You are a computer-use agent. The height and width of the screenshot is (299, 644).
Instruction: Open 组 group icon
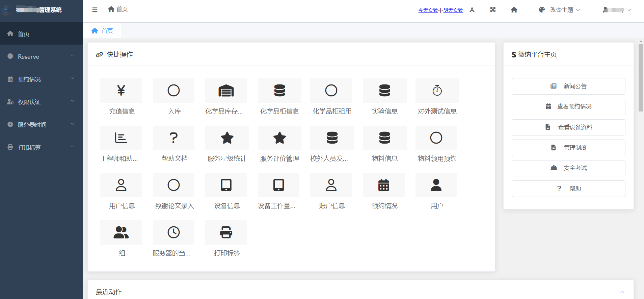point(121,232)
